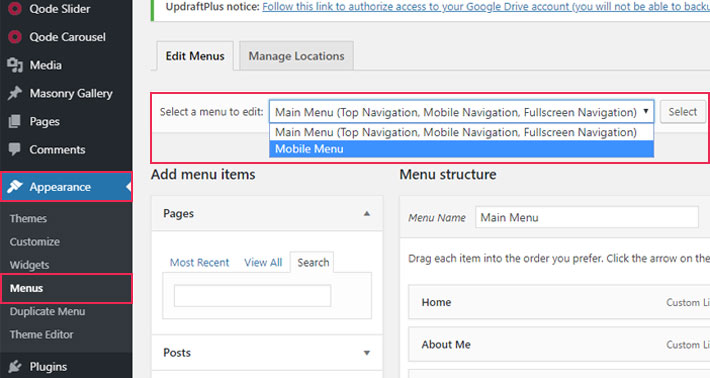The width and height of the screenshot is (710, 378).
Task: Open the Select a menu dropdown
Action: 461,112
